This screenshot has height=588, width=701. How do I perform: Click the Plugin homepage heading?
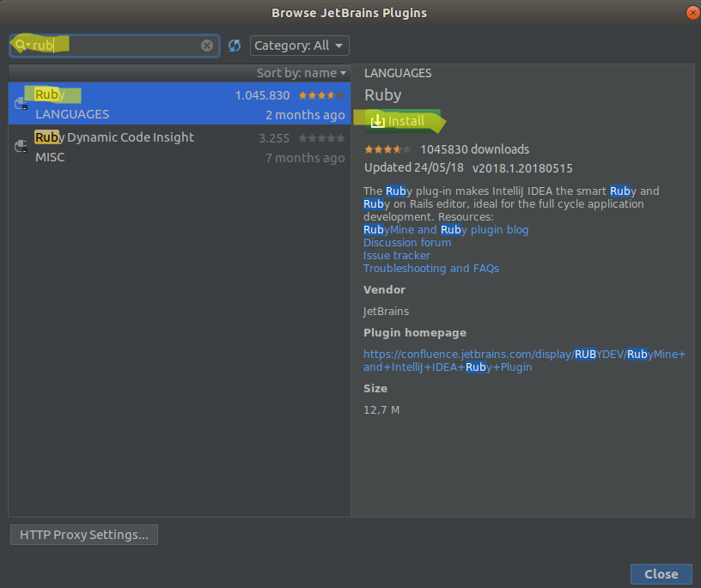pyautogui.click(x=415, y=333)
